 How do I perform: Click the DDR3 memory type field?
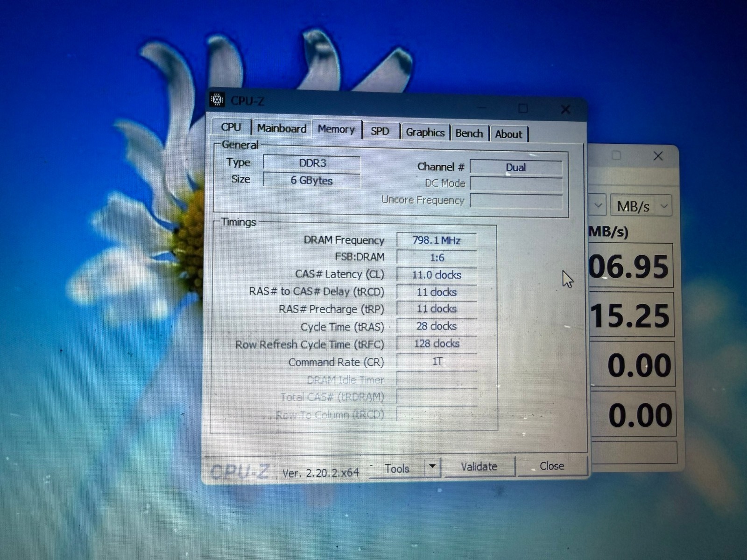[312, 163]
